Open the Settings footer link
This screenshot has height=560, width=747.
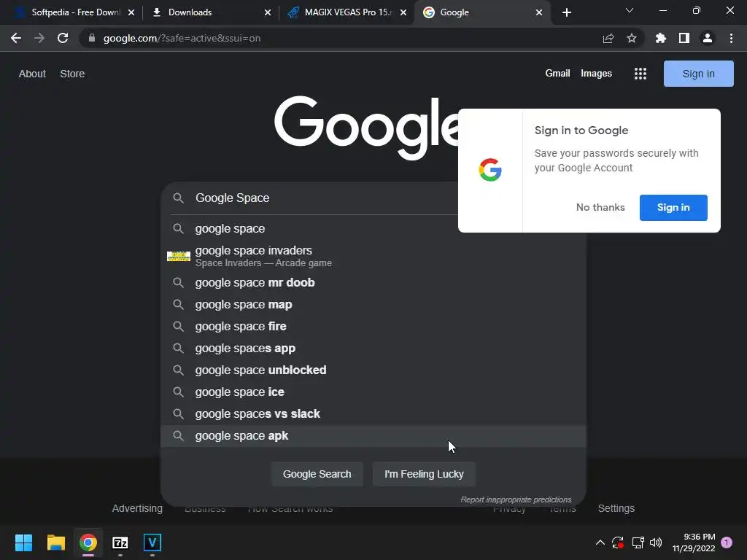(616, 508)
